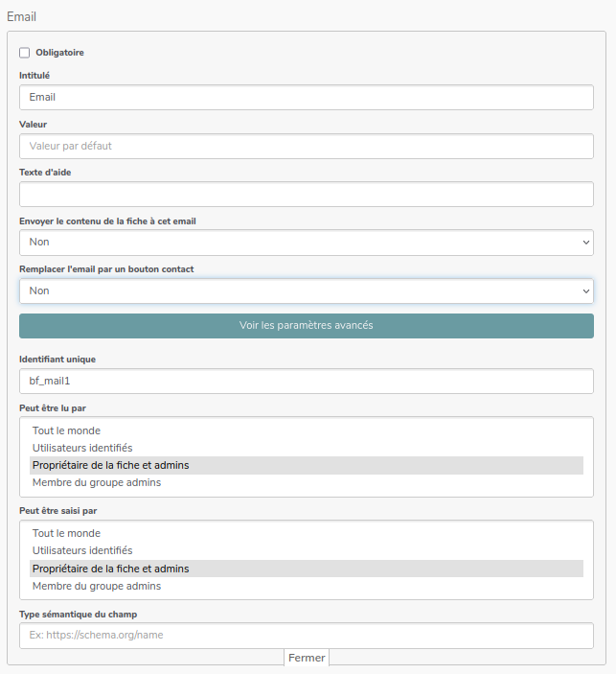Viewport: 616px width, 674px height.
Task: Choose 'Utilisateurs identifiés' under 'Peut être saisi par'
Action: click(82, 550)
